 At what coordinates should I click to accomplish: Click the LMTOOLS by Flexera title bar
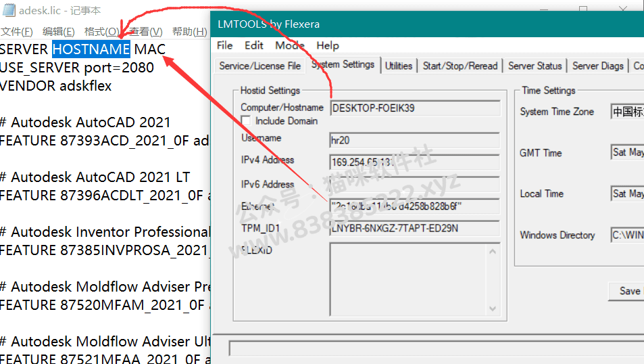[x=427, y=24]
